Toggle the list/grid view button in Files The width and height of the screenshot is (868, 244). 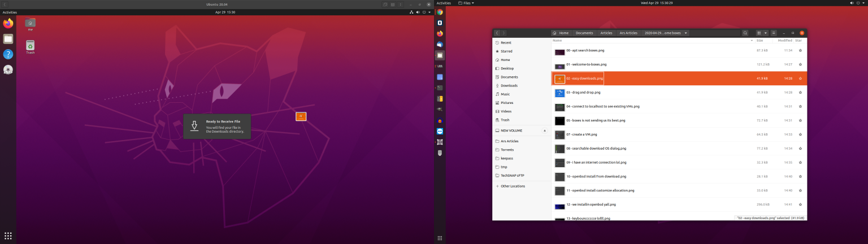[759, 33]
